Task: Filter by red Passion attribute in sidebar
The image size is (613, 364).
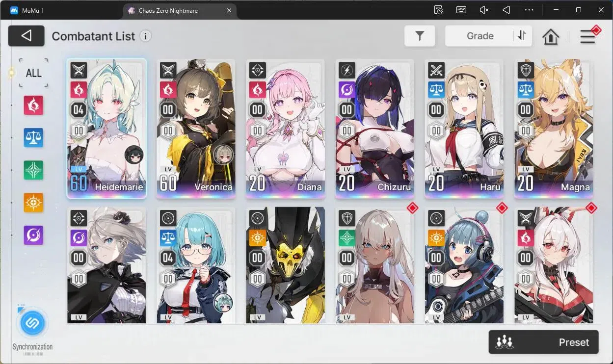Action: [x=33, y=105]
